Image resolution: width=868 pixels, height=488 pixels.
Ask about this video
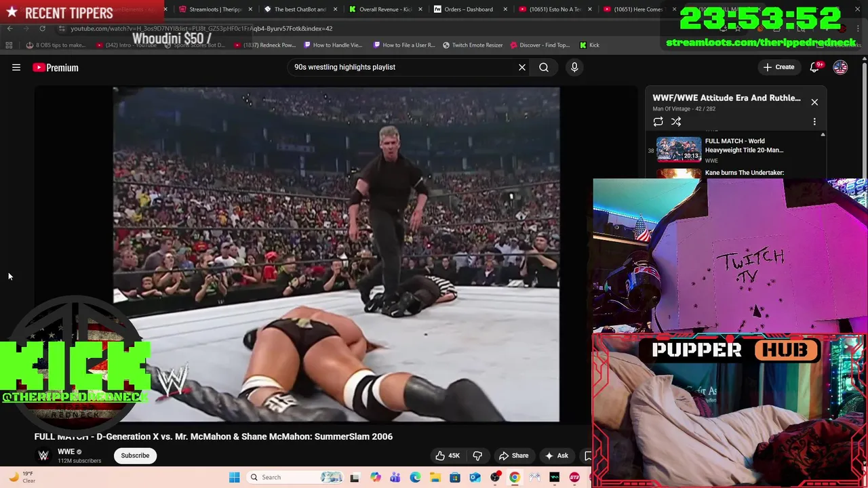(x=556, y=455)
